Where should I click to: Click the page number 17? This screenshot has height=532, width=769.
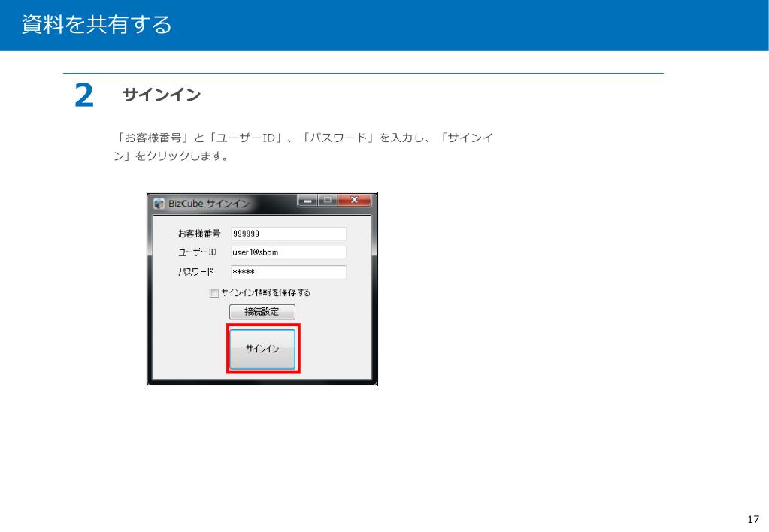coord(753,520)
